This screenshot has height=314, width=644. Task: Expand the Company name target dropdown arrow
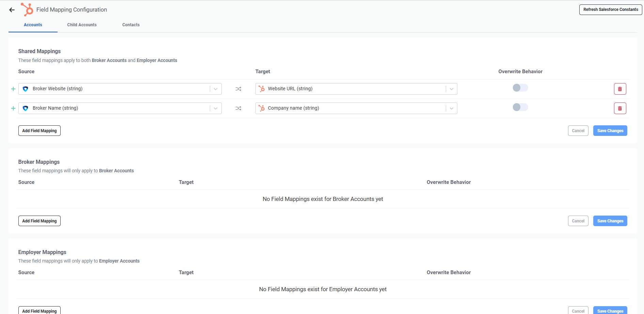coord(451,108)
